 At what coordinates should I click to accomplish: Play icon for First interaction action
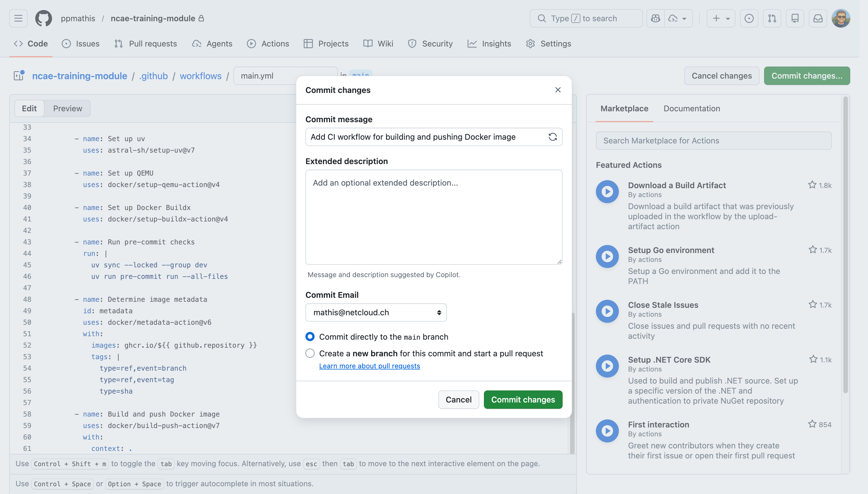coord(607,431)
